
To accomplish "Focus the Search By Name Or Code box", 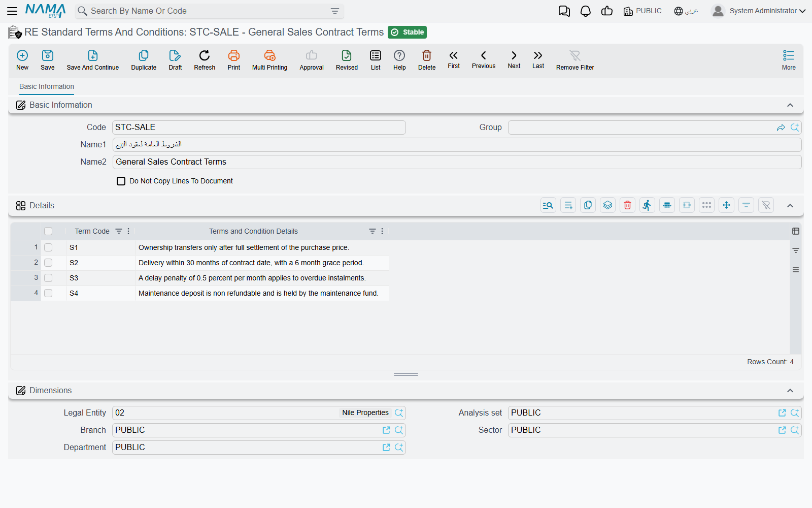I will [208, 11].
